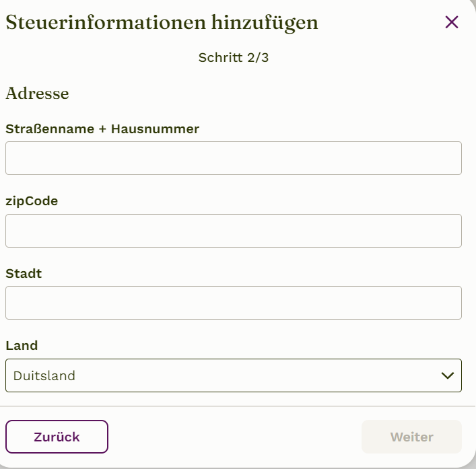476x469 pixels.
Task: Close the Steuerinformationen hinzufügen dialog
Action: (x=451, y=22)
